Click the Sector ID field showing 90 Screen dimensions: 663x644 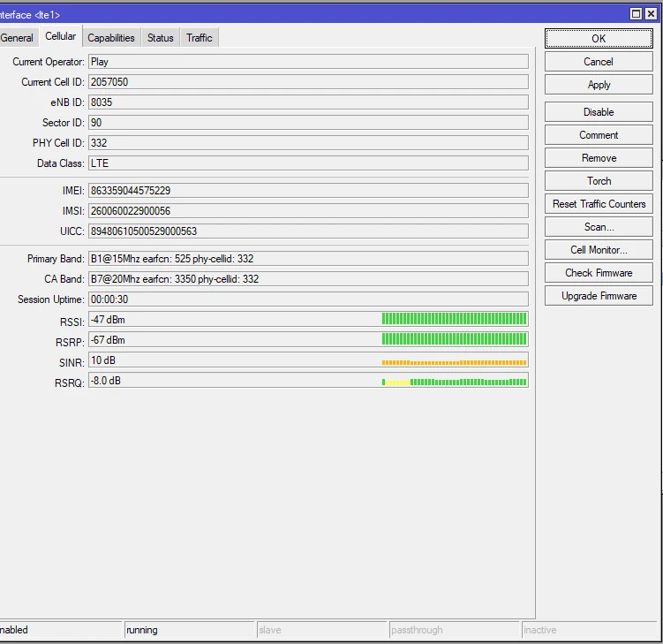point(308,123)
